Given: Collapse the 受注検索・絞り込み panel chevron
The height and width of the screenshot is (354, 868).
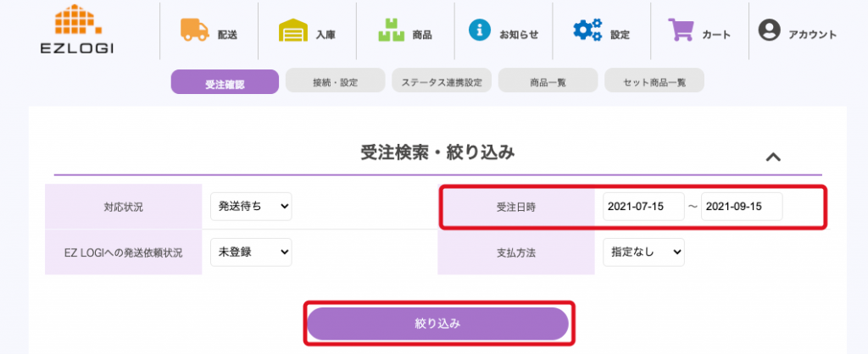Looking at the screenshot, I should click(x=772, y=157).
